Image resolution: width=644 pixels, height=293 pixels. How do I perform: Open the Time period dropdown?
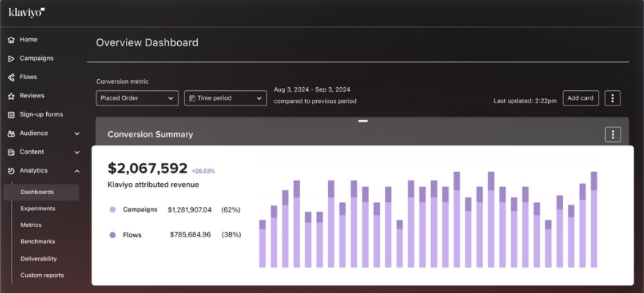(x=225, y=98)
